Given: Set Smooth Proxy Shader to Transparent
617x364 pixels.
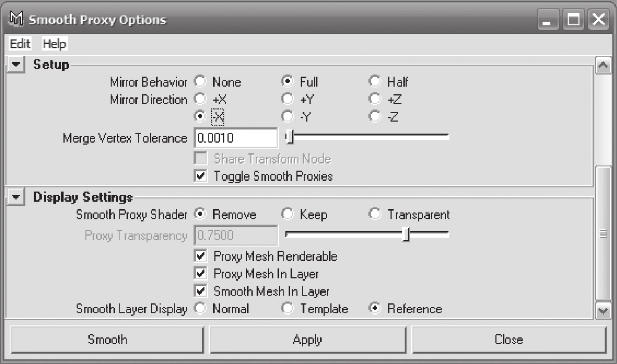Looking at the screenshot, I should coord(374,214).
